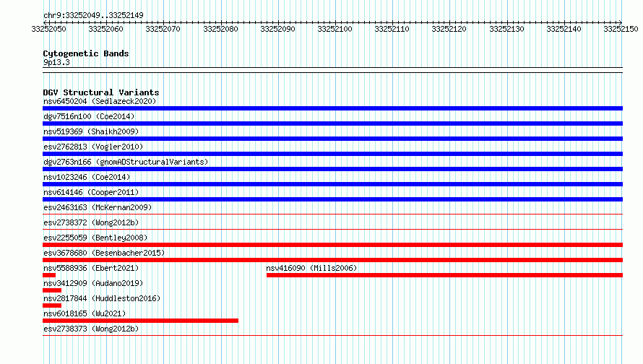The height and width of the screenshot is (364, 643).
Task: Open nsv1023246 (Coe2014) label
Action: tap(87, 177)
